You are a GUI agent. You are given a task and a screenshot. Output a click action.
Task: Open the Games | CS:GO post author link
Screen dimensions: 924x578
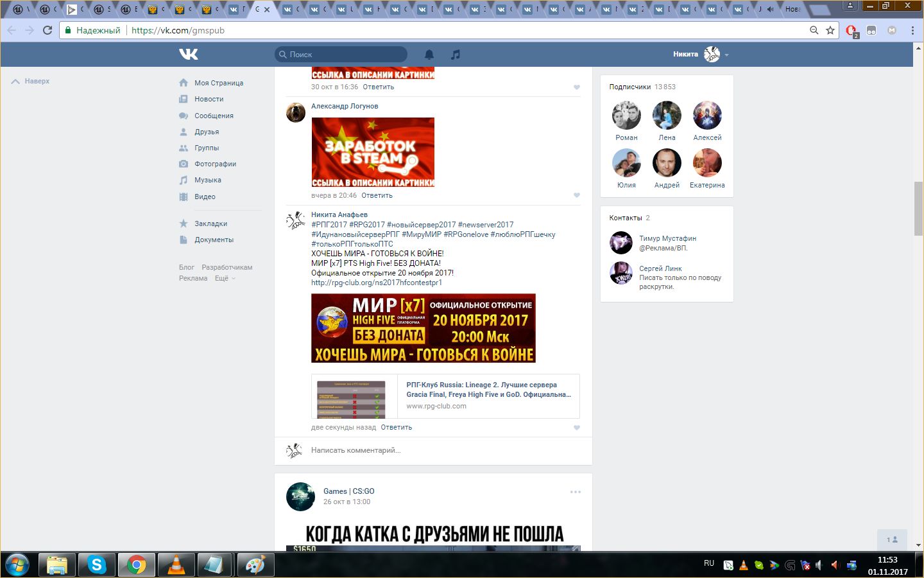tap(349, 491)
